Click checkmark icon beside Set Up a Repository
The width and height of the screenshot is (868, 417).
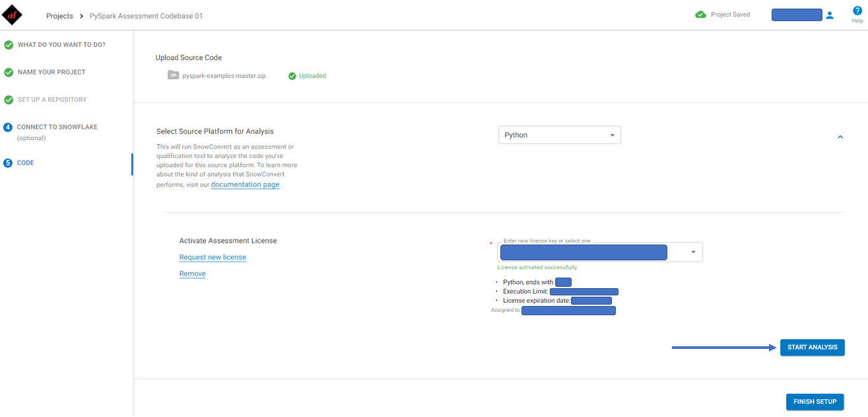click(x=9, y=100)
